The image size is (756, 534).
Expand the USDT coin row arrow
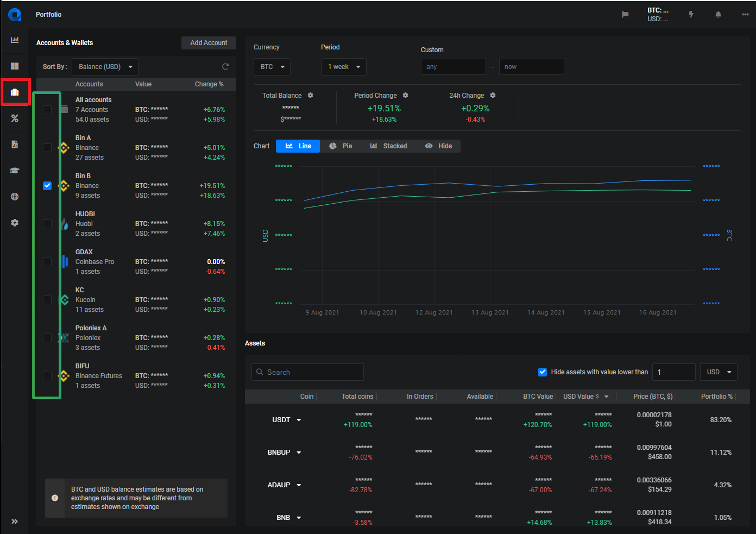click(x=299, y=420)
